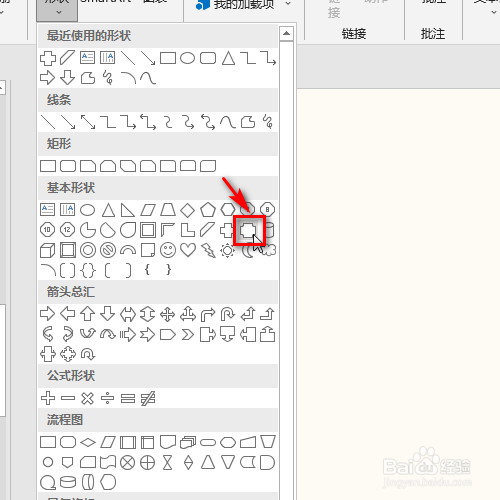The width and height of the screenshot is (500, 500).
Task: Select the Parallelogram in Basic Shapes
Action: point(148,210)
